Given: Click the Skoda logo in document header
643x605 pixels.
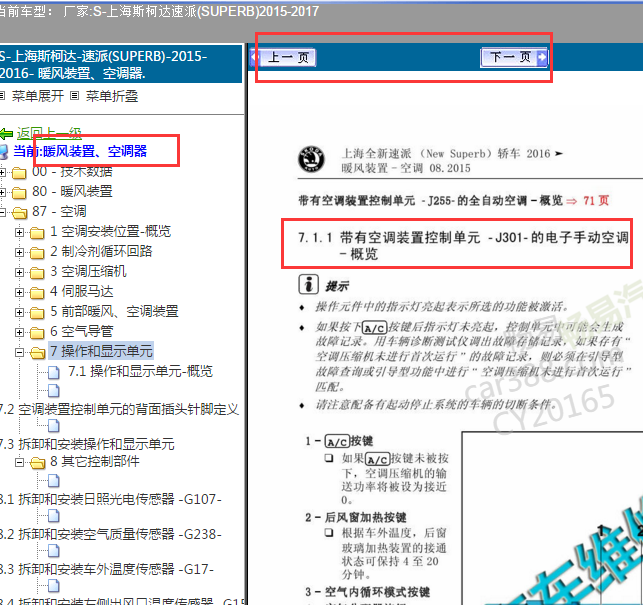Looking at the screenshot, I should point(311,159).
